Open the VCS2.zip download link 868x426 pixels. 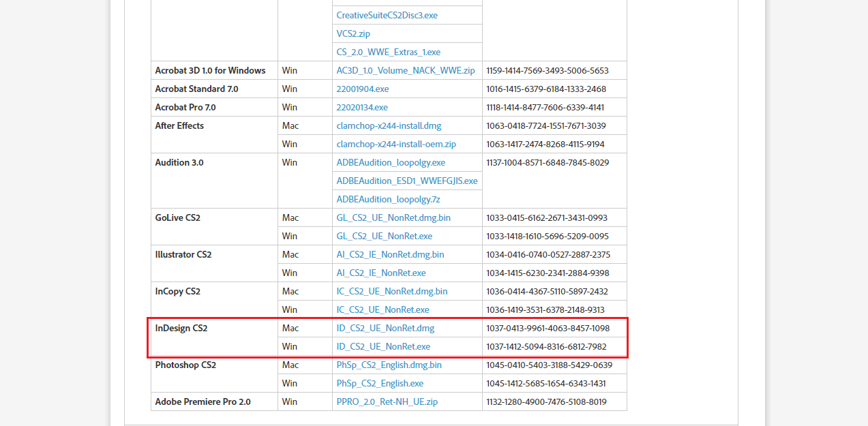pos(353,33)
